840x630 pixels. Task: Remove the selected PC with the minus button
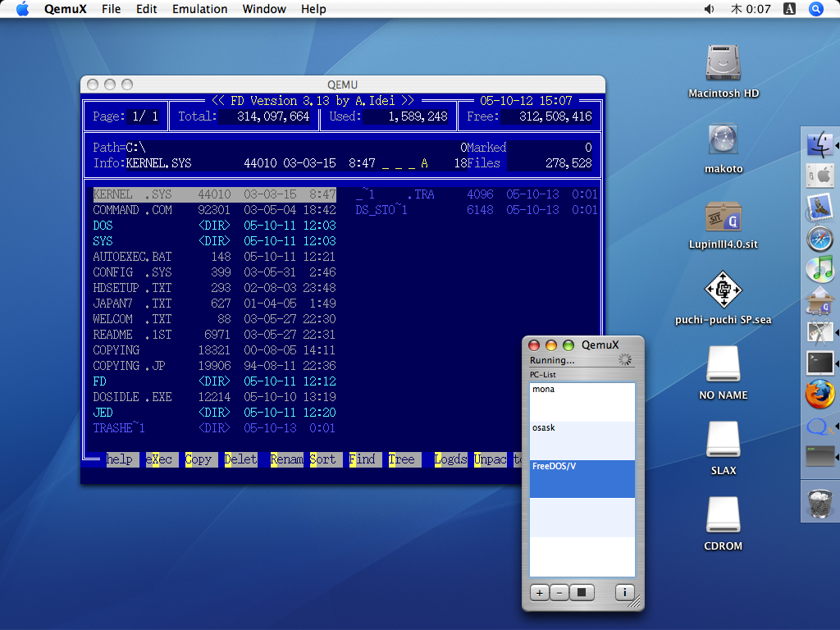559,592
